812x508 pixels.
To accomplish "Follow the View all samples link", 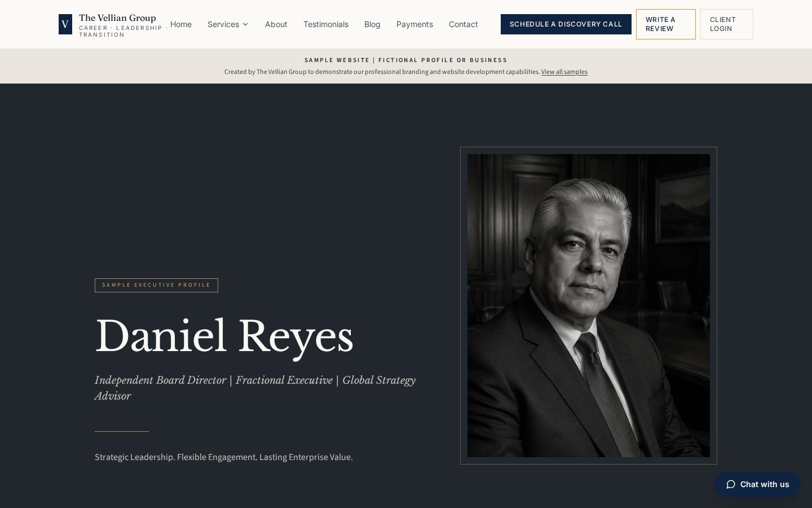I will [564, 72].
